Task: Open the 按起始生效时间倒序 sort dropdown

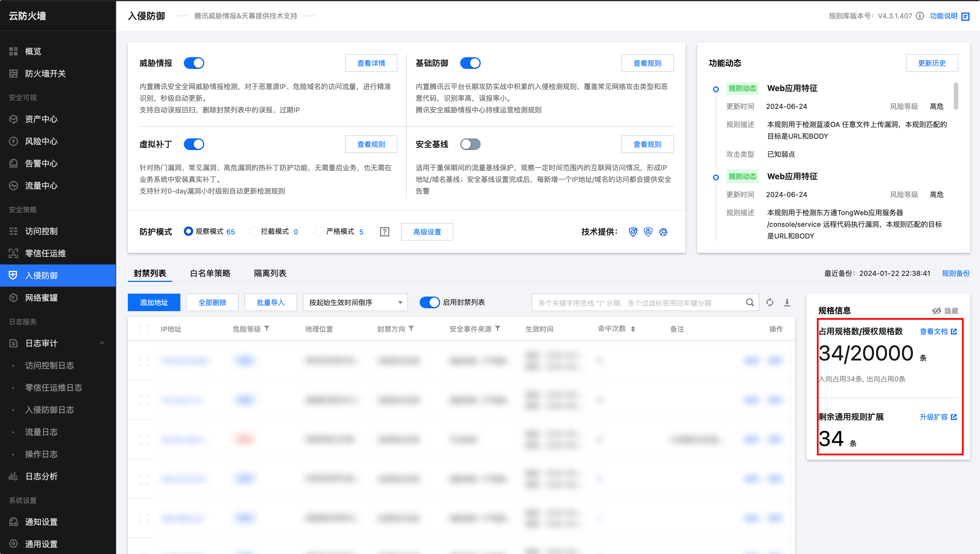Action: tap(355, 302)
